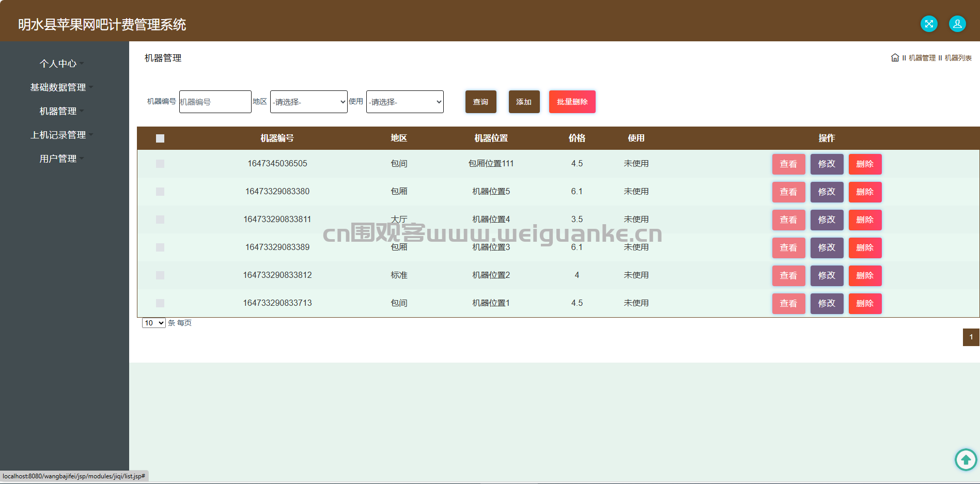Image resolution: width=980 pixels, height=484 pixels.
Task: Expand the 基础数据管理 sidebar menu
Action: pos(61,87)
